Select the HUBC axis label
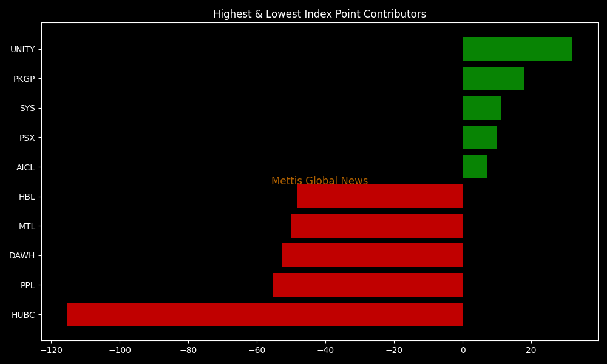 tap(23, 315)
